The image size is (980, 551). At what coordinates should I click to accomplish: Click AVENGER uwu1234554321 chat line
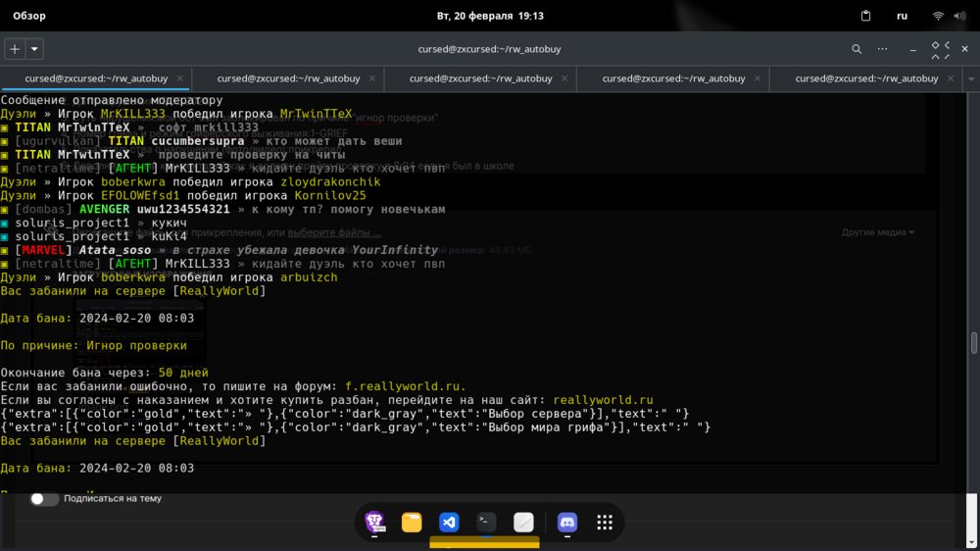pyautogui.click(x=222, y=210)
